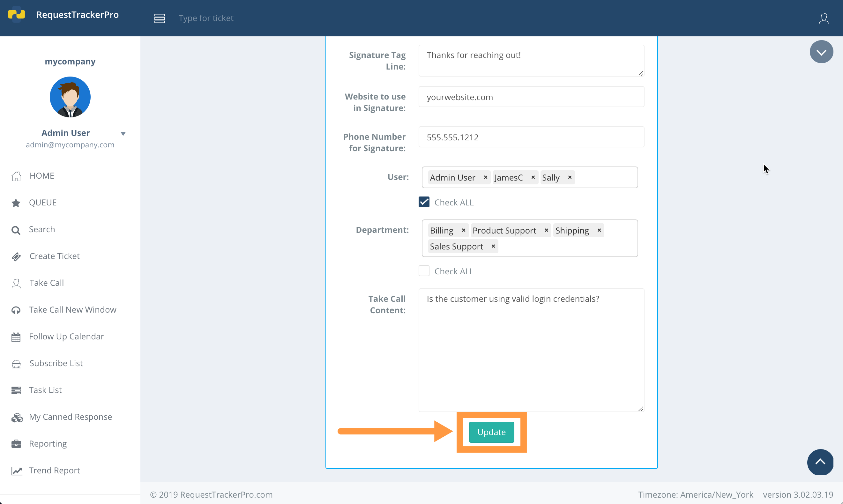Collapse panel using top-right chevron button
The image size is (843, 504).
pos(821,51)
